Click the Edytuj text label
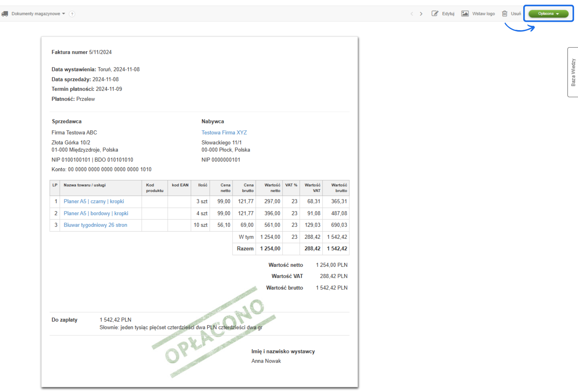The height and width of the screenshot is (392, 578). point(448,14)
